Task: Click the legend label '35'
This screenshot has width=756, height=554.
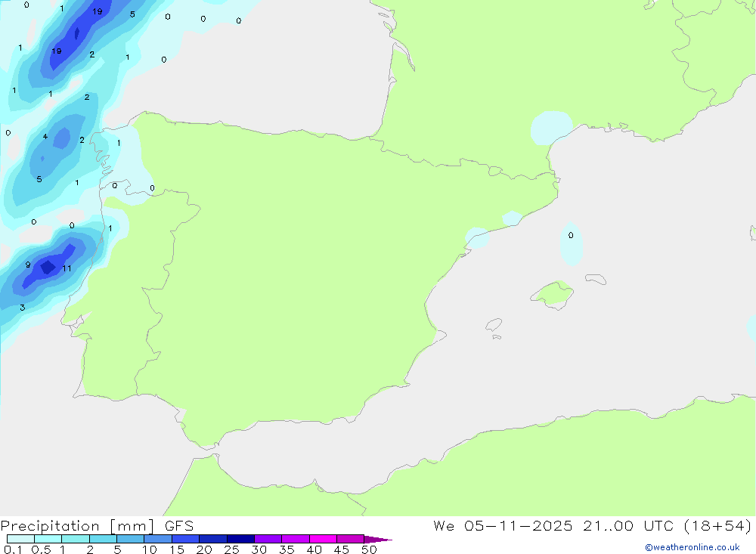Action: pyautogui.click(x=287, y=549)
